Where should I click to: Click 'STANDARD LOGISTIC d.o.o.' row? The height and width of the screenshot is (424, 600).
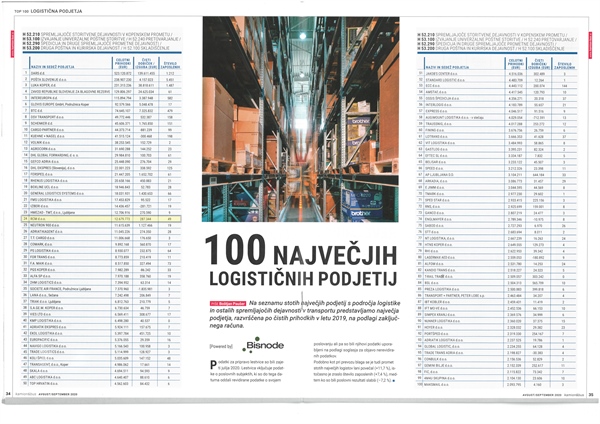pyautogui.click(x=497, y=80)
